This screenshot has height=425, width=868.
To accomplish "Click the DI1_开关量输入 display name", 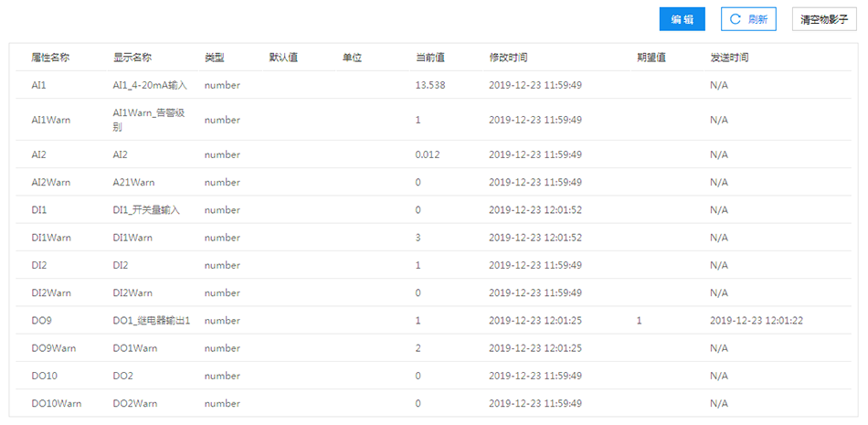I will click(146, 210).
